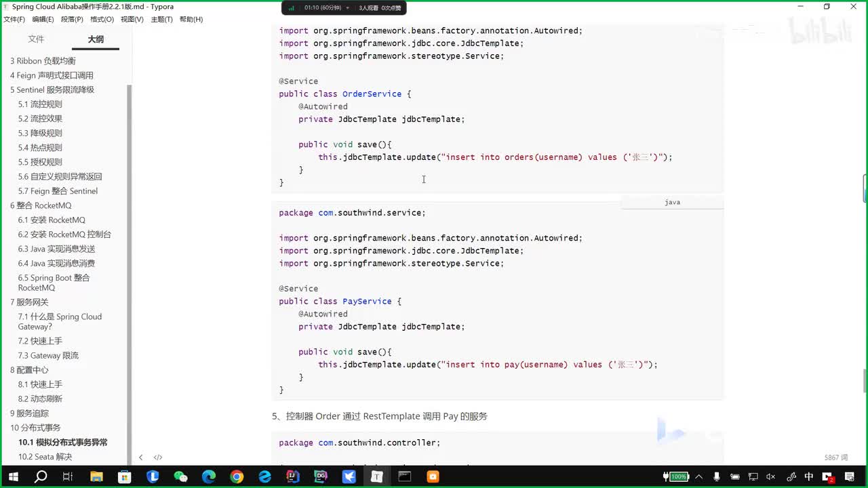Click the java language label on code block

(672, 202)
